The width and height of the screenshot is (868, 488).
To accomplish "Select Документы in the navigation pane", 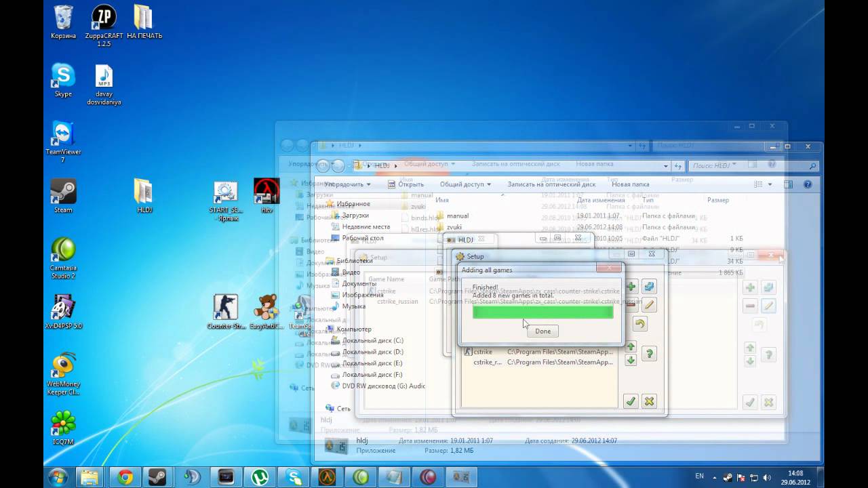I will [x=359, y=284].
